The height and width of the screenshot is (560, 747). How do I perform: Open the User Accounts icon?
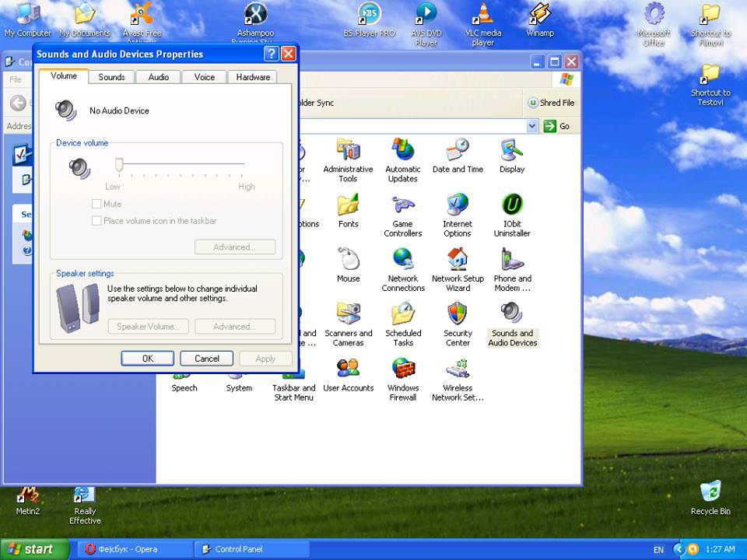click(x=348, y=369)
